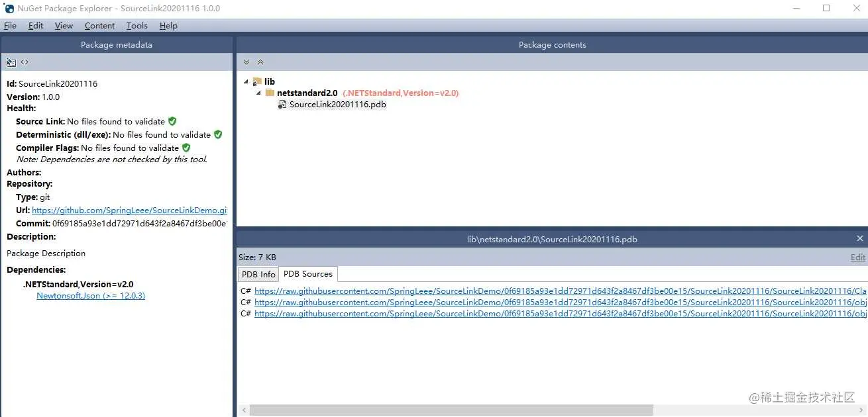Click the left arrow of the horizontal scrollbar
This screenshot has width=868, height=417.
tap(243, 410)
